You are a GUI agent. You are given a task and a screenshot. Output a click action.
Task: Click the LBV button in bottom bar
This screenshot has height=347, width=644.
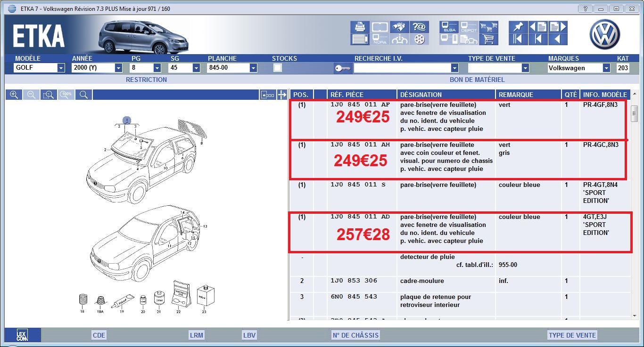pyautogui.click(x=249, y=335)
